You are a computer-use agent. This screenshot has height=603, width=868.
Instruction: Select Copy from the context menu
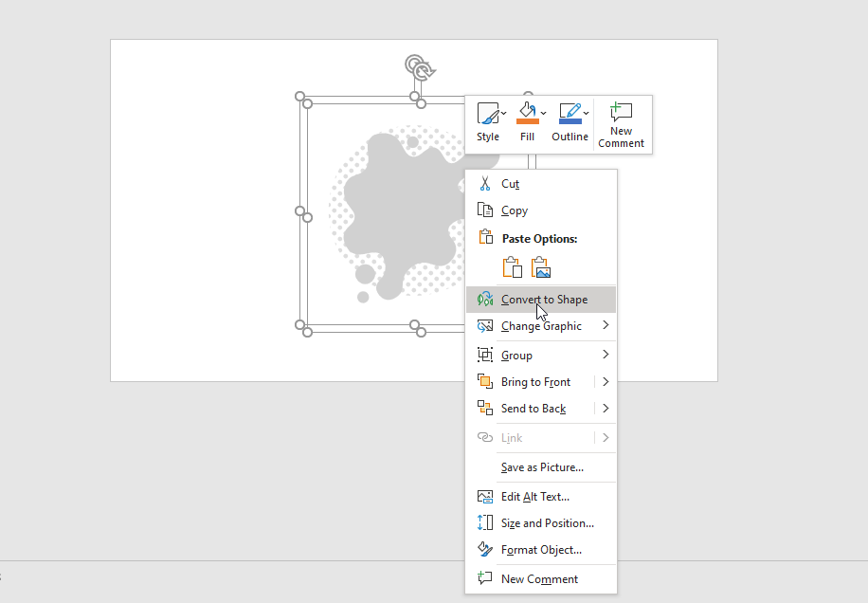click(x=514, y=210)
